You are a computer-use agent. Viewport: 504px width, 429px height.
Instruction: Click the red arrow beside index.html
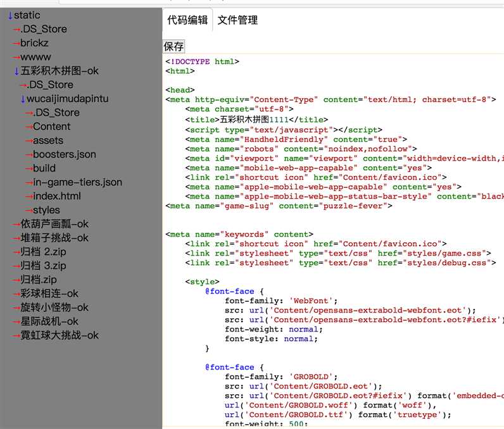point(29,197)
